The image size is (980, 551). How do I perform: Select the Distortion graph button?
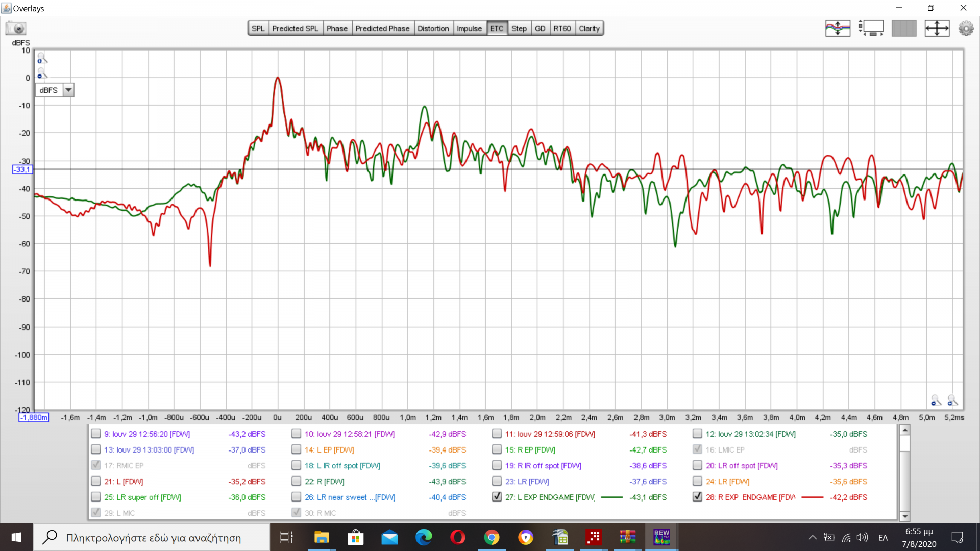coord(433,29)
